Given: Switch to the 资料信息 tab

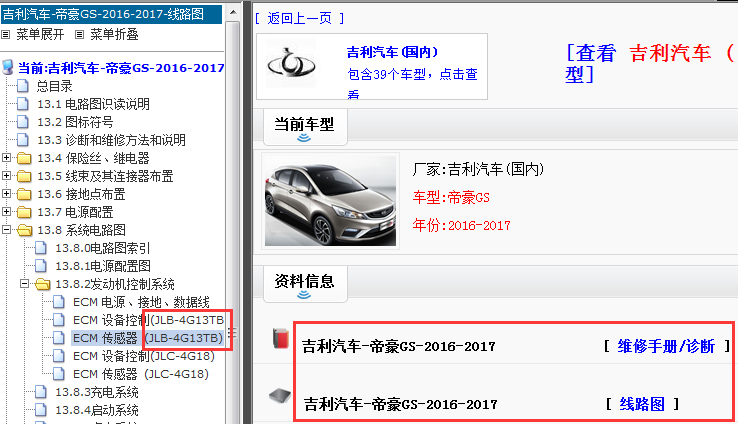Looking at the screenshot, I should [305, 284].
